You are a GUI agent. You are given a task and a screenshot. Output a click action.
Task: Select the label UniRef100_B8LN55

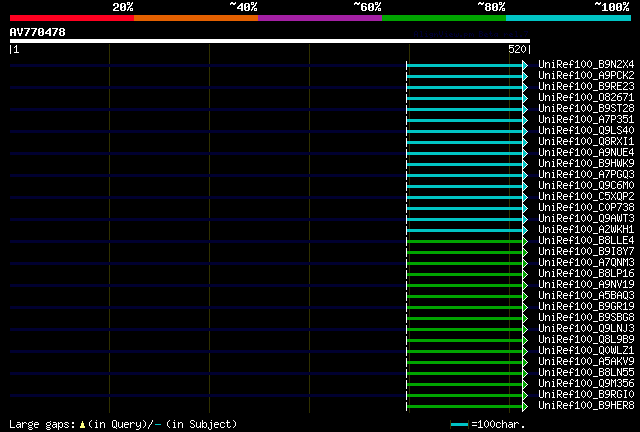586,373
